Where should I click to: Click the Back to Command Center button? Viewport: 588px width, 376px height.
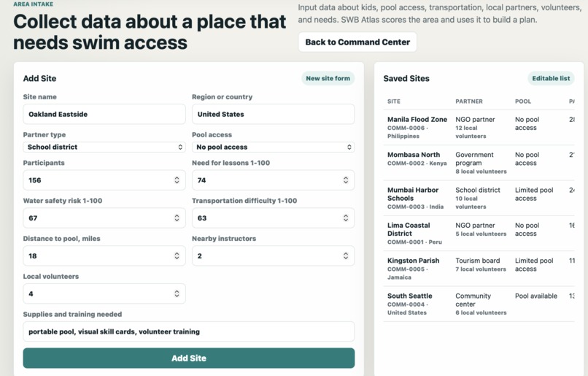pos(357,42)
